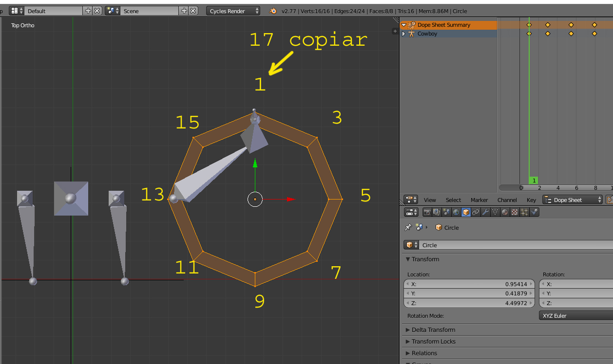Expand the Delta Transform panel

[x=433, y=329]
